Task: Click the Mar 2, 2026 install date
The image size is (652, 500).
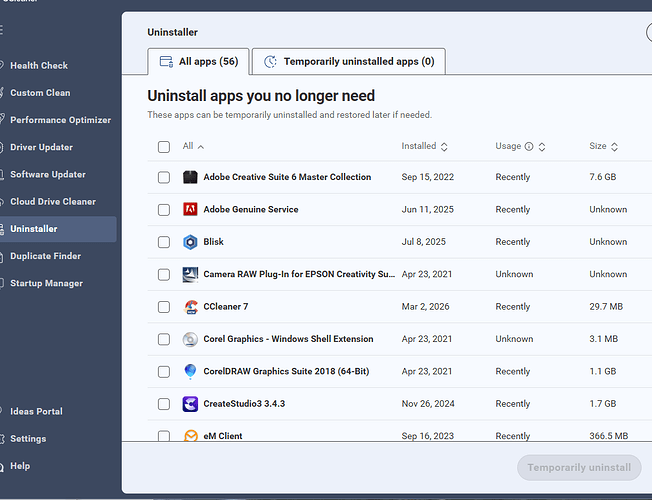Action: point(425,307)
